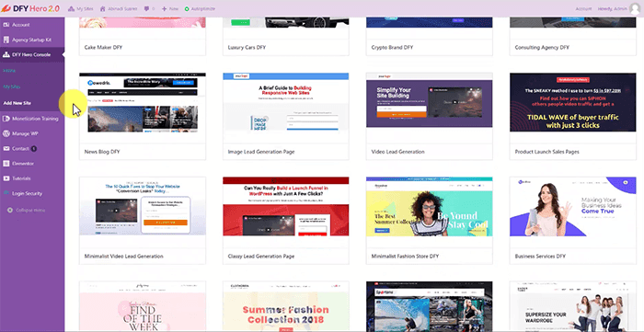Click the DFY Hero 2.0 logo

pos(30,8)
